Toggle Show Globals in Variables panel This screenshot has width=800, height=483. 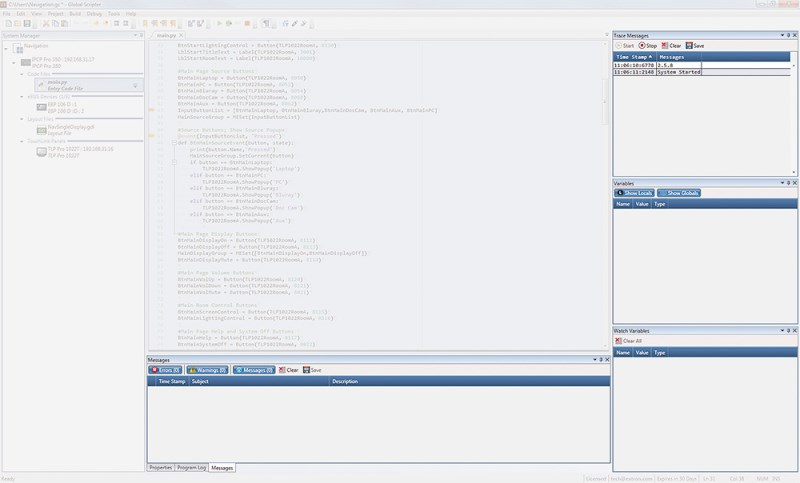[x=679, y=193]
